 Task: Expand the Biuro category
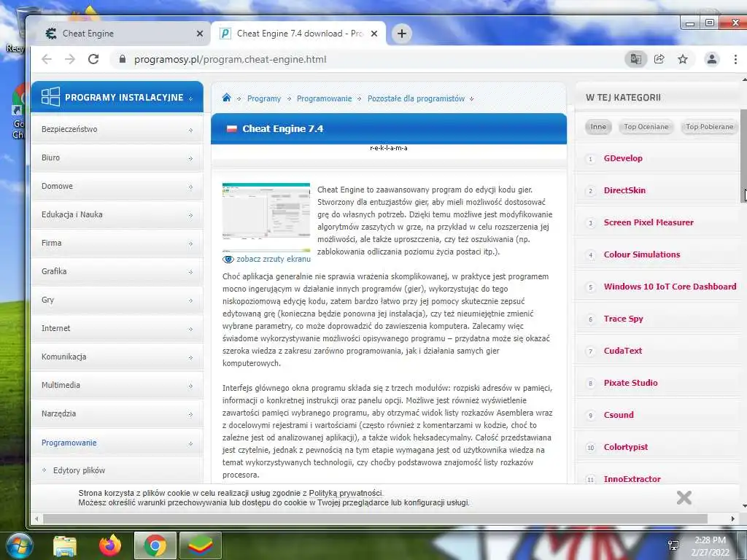tap(117, 157)
